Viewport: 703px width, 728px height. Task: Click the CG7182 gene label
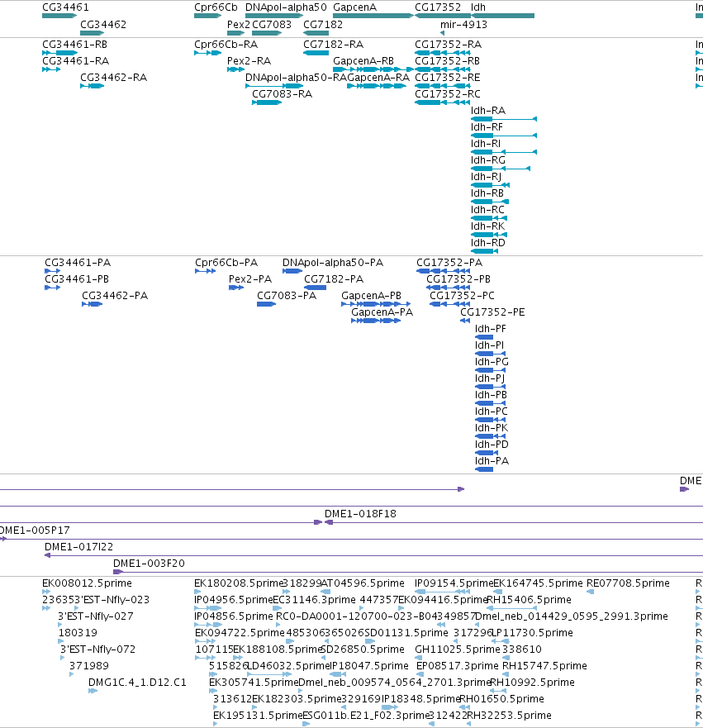coord(323,25)
